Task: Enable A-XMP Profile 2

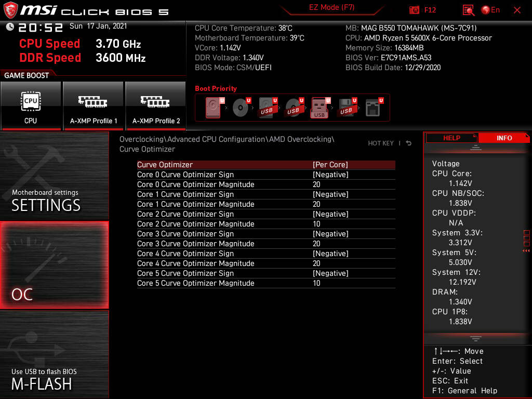Action: click(156, 106)
